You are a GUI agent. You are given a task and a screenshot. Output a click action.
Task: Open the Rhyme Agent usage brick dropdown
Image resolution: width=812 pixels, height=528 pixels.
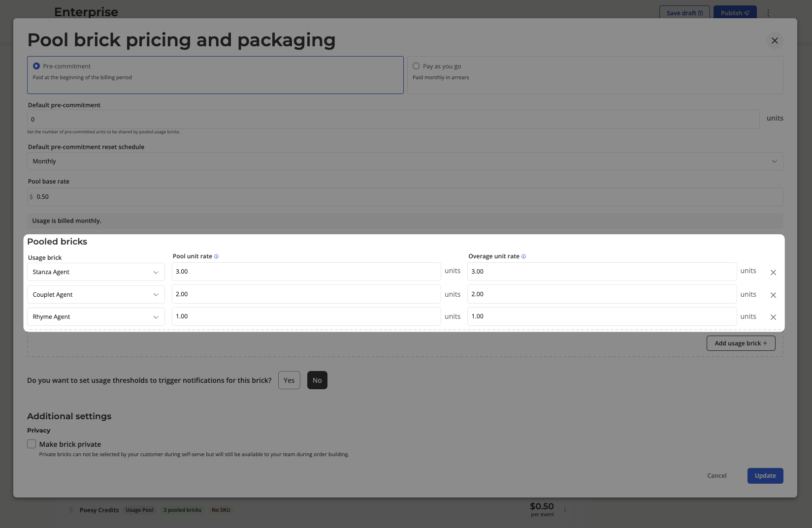96,317
